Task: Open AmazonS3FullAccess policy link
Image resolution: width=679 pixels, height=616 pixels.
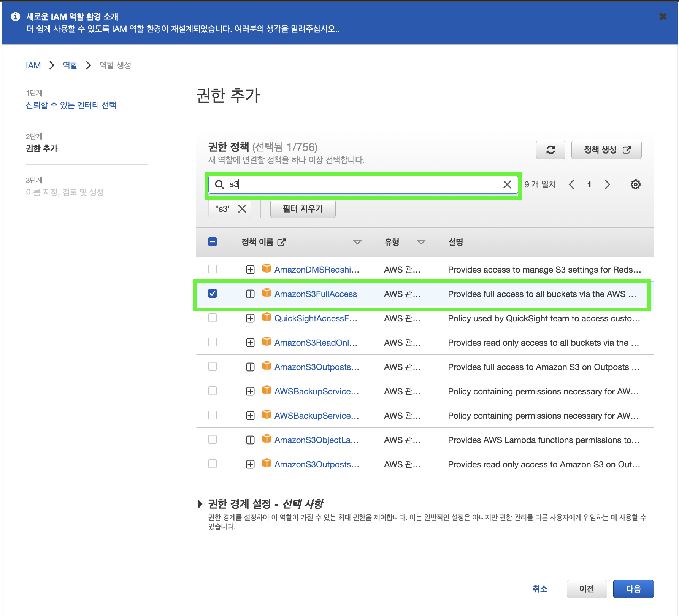Action: [x=316, y=294]
